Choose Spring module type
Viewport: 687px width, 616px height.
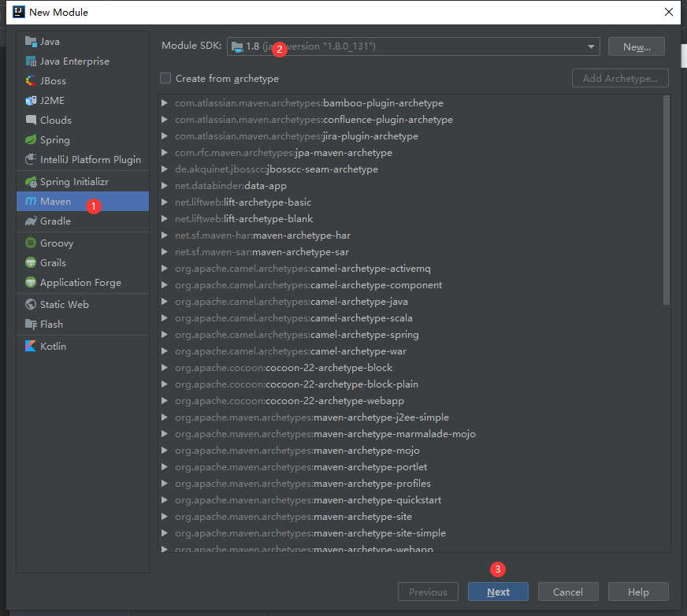coord(83,139)
